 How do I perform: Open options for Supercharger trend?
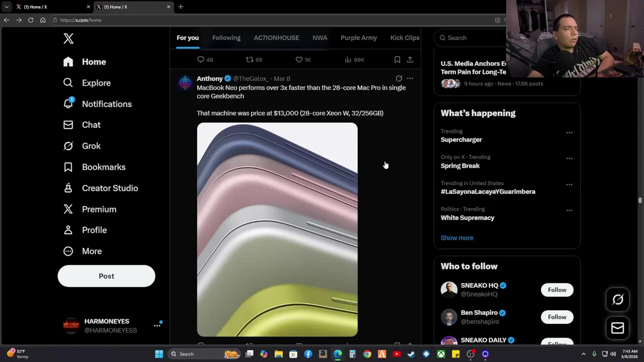point(569,133)
